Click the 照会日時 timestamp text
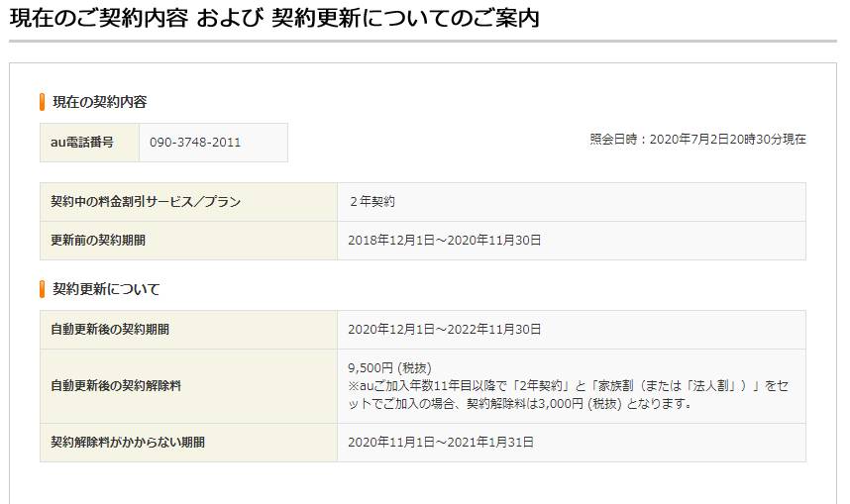850x504 pixels. 697,140
